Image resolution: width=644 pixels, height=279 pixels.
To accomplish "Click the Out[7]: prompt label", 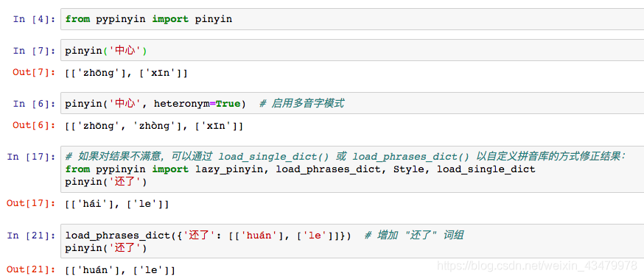I will 34,73.
